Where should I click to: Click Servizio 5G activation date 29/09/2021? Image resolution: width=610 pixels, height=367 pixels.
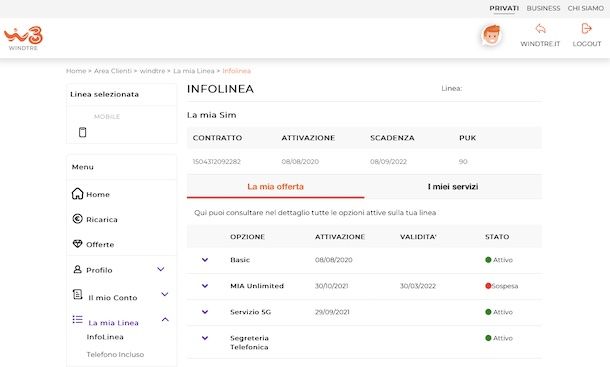[x=332, y=312]
